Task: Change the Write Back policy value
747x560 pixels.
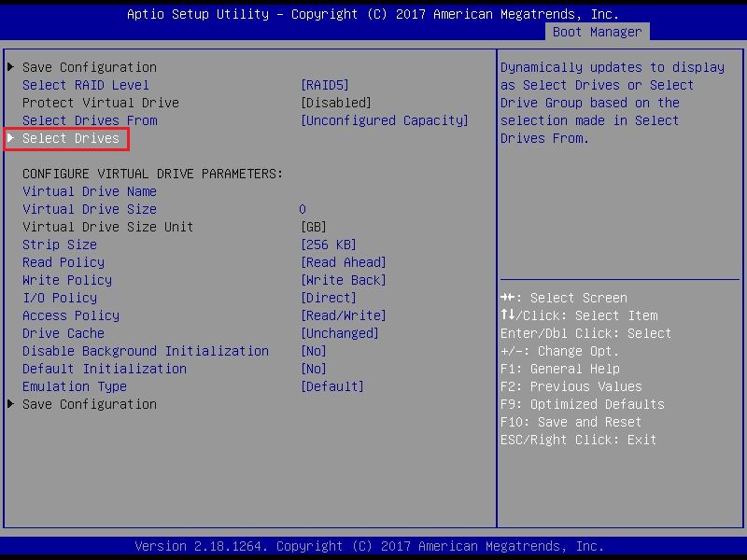Action: point(343,280)
